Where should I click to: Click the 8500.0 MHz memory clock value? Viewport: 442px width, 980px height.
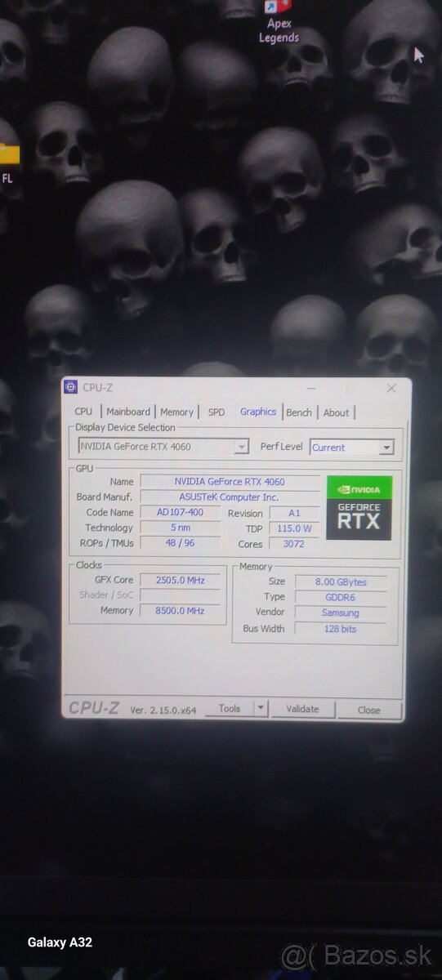point(180,610)
